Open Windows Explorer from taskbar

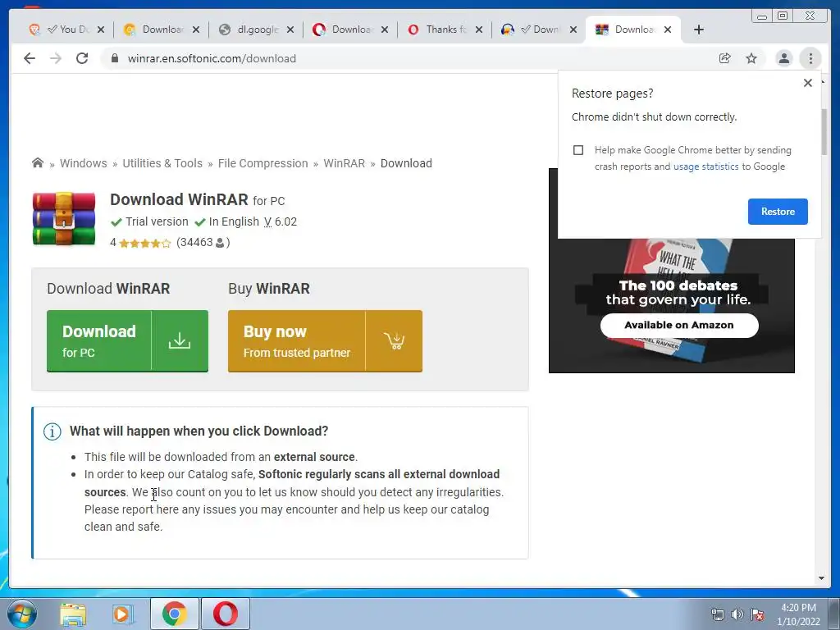point(73,614)
